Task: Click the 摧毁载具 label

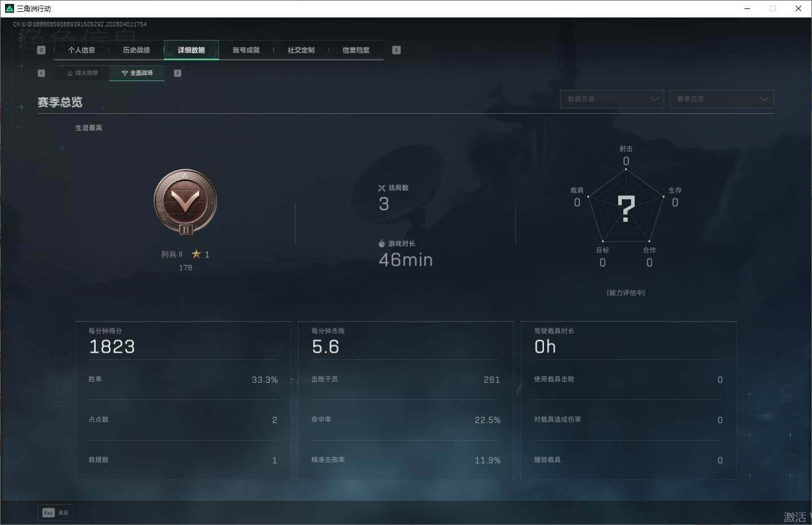Action: click(x=548, y=460)
